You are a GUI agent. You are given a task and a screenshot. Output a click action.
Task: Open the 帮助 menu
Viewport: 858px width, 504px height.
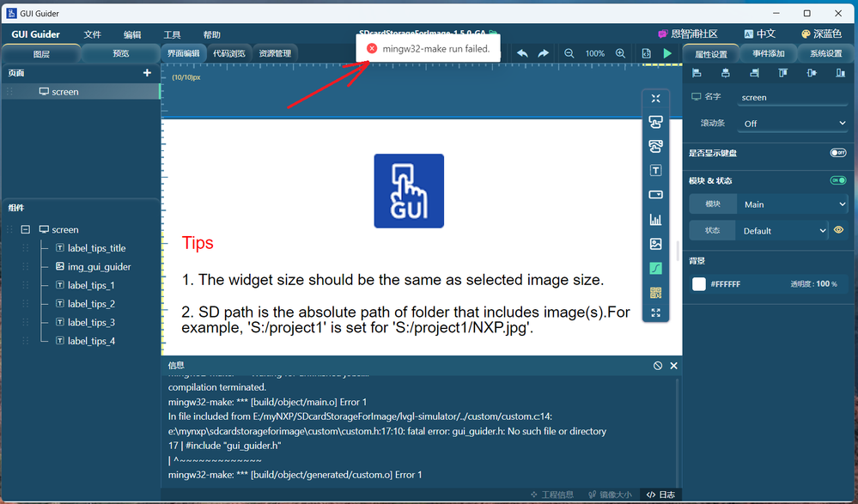click(x=212, y=34)
